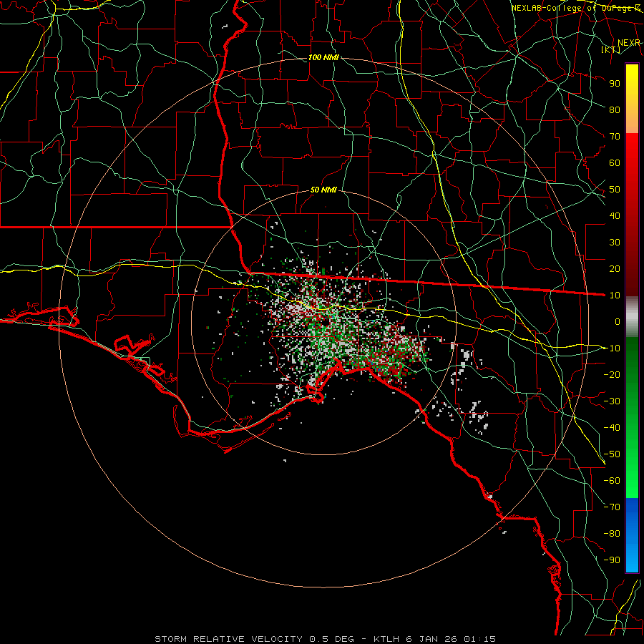The width and height of the screenshot is (644, 644).
Task: Click the 70 label on the velocity scale
Action: pos(615,137)
